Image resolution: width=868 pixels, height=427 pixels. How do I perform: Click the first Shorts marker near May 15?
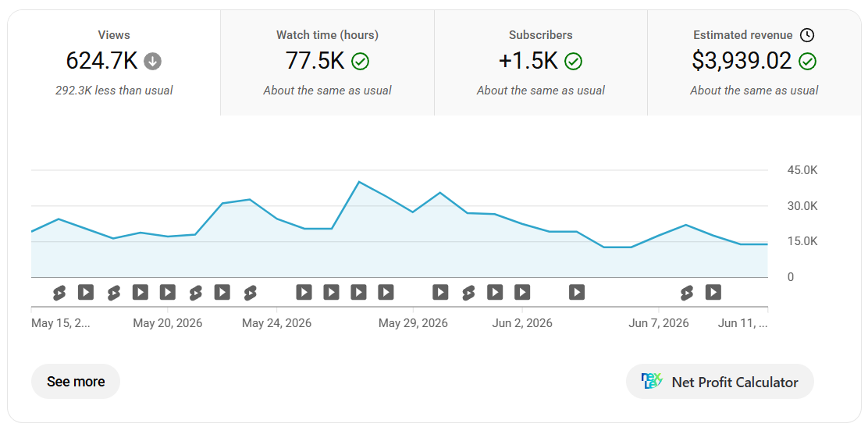[59, 292]
